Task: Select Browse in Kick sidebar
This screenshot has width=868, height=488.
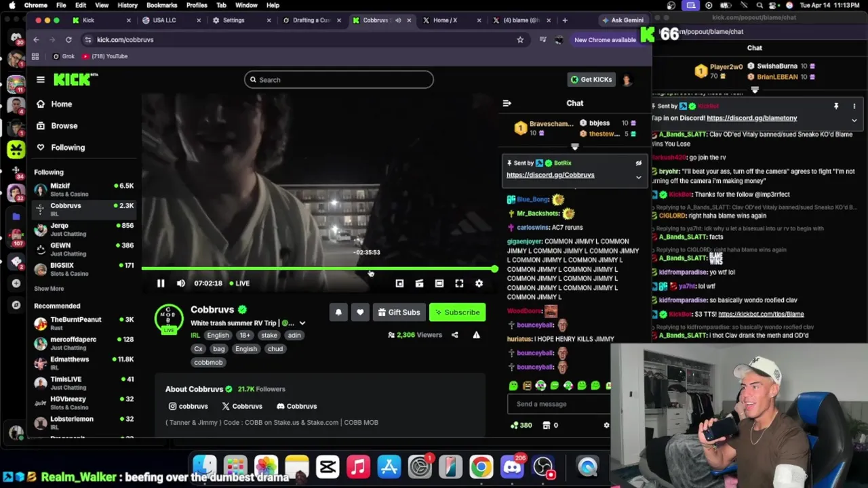Action: point(57,126)
